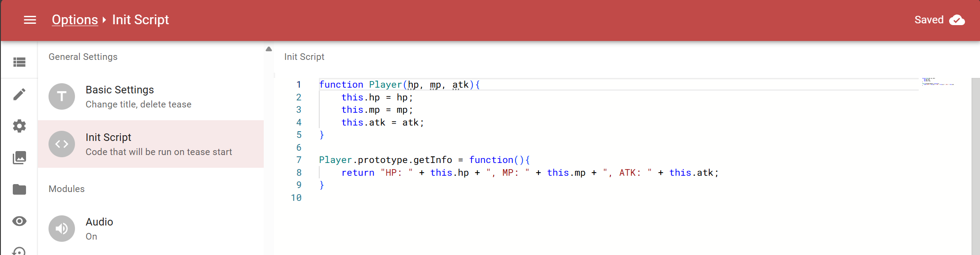The height and width of the screenshot is (255, 980).
Task: Open the hamburger navigation menu
Action: pos(30,20)
